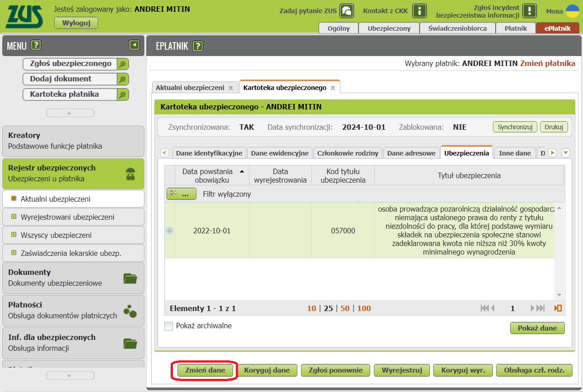This screenshot has width=583, height=392.
Task: Open the tab list dropdown arrow
Action: [x=565, y=153]
